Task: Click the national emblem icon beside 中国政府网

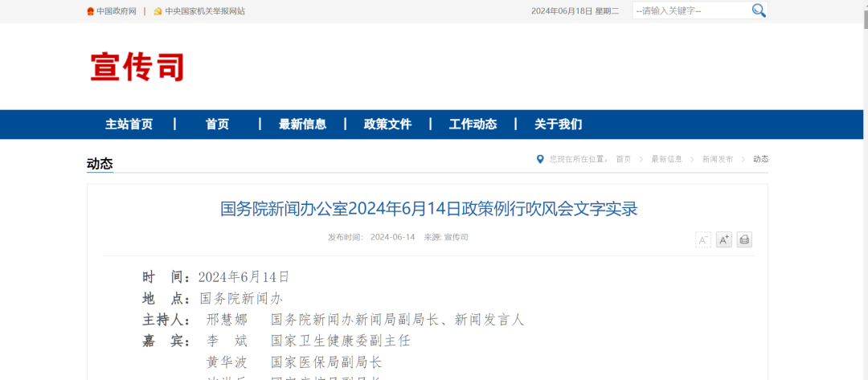Action: (91, 11)
